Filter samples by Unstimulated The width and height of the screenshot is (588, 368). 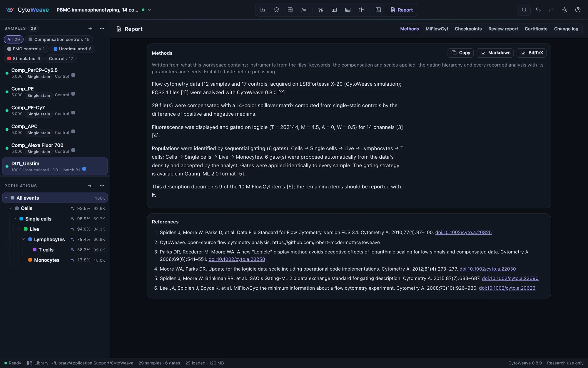72,49
